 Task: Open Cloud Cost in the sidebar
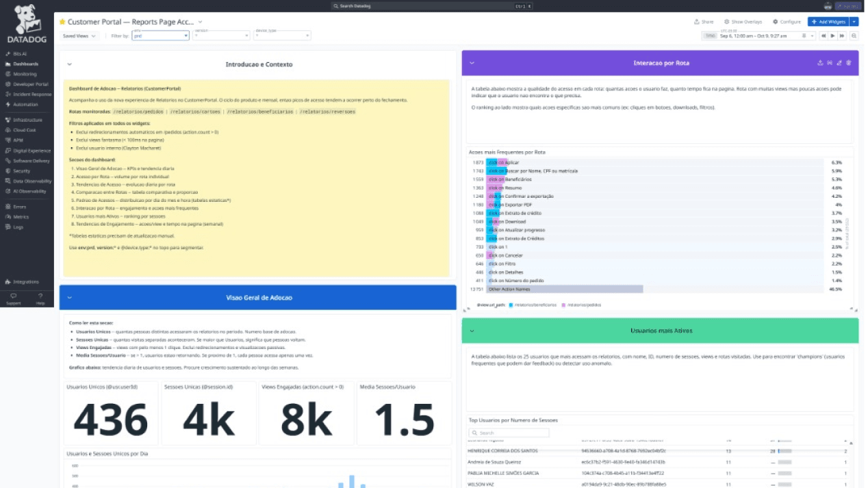pyautogui.click(x=21, y=130)
